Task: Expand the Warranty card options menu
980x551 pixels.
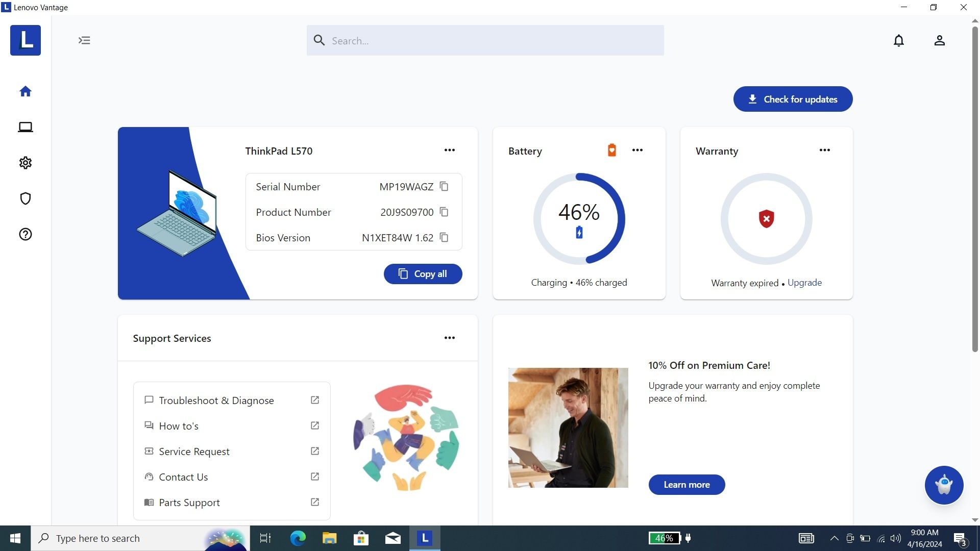Action: (x=824, y=149)
